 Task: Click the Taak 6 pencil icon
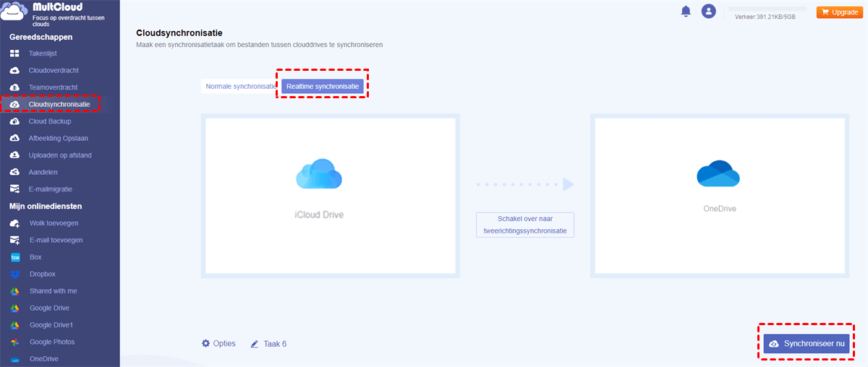pos(255,344)
